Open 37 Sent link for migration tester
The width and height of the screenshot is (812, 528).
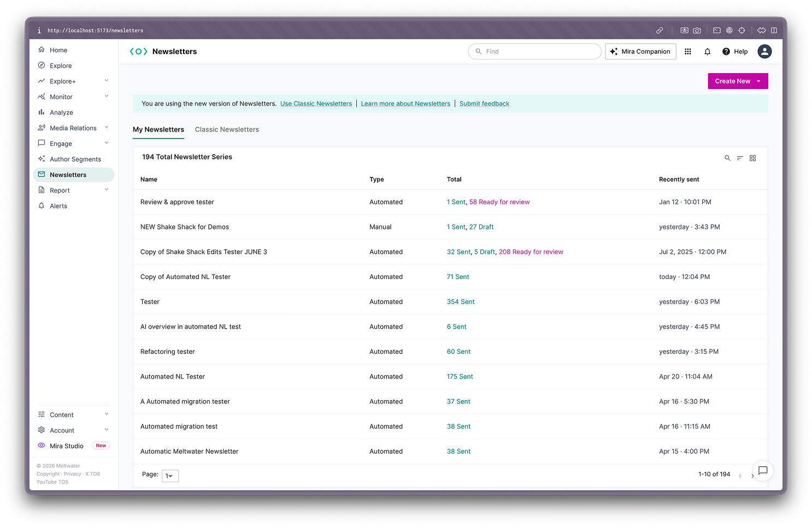[458, 401]
